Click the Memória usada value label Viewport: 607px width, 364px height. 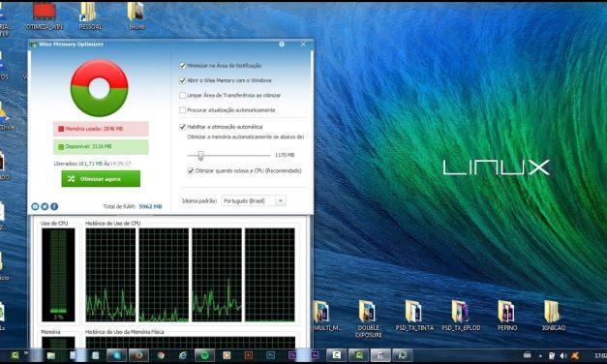coord(101,129)
